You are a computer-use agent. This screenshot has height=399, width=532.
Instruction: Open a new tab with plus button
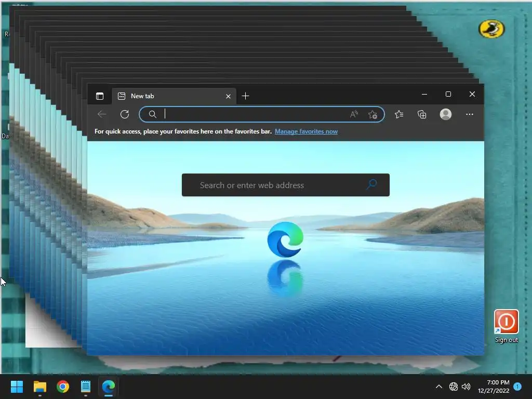click(246, 96)
